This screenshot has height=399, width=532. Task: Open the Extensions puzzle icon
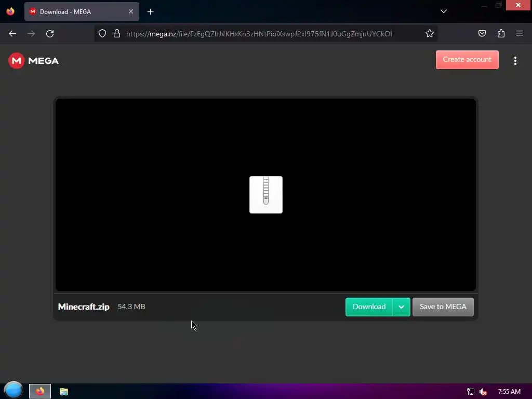click(x=501, y=33)
